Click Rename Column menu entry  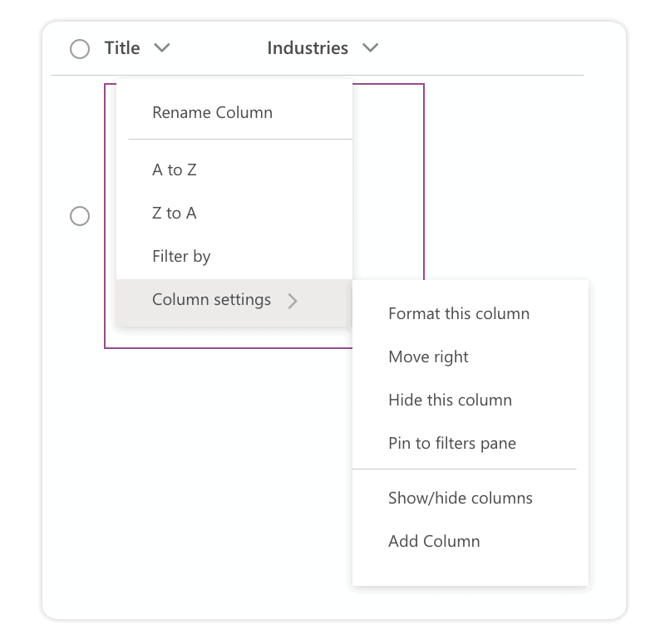click(x=212, y=112)
